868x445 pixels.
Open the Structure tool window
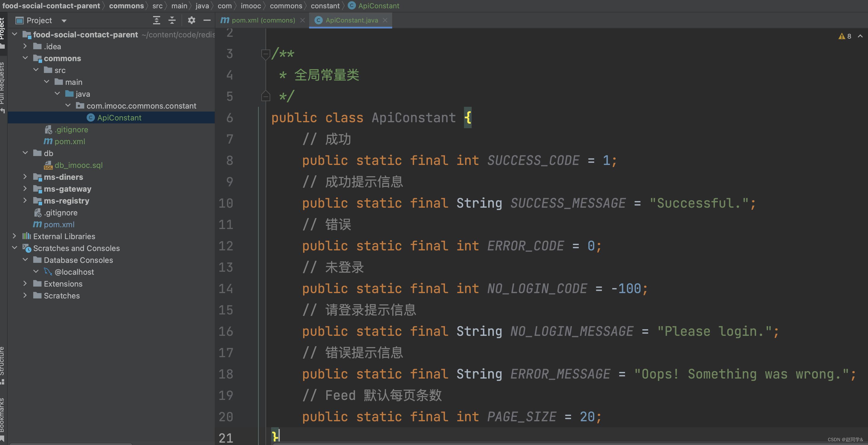click(3, 363)
